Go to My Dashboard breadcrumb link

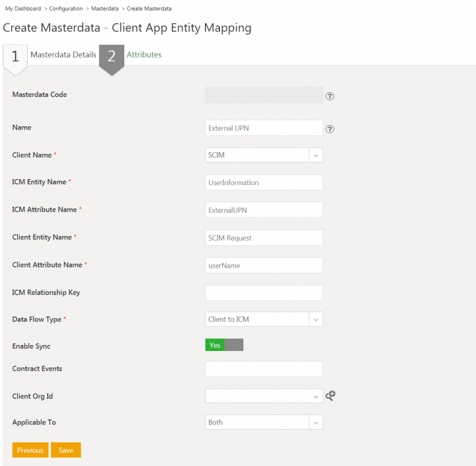(23, 9)
